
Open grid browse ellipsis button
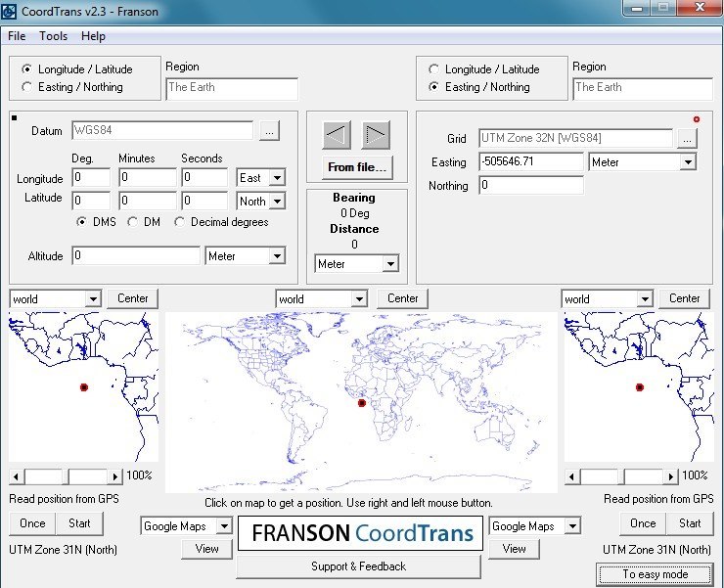tap(688, 138)
